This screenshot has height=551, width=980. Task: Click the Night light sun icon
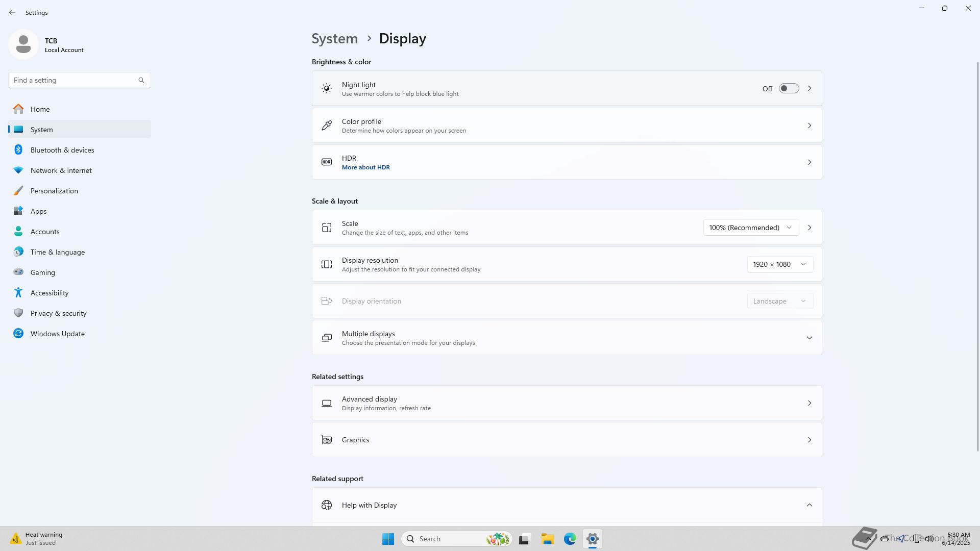click(327, 89)
